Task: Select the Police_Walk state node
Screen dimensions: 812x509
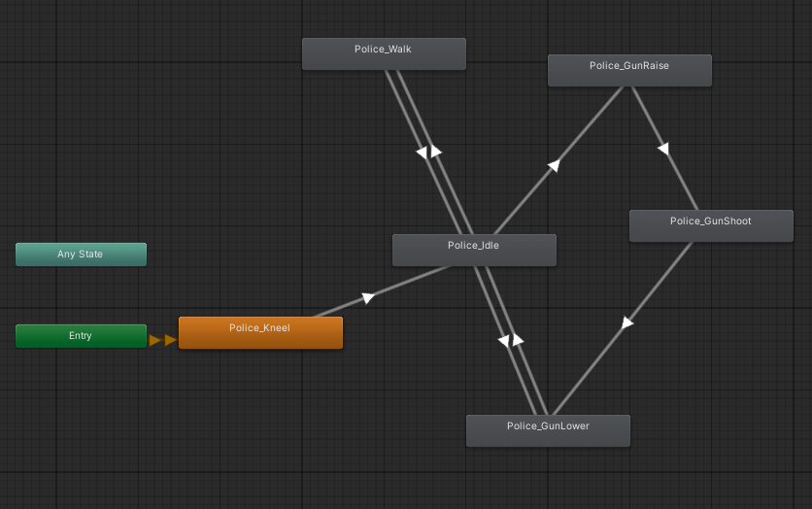Action: (x=384, y=53)
